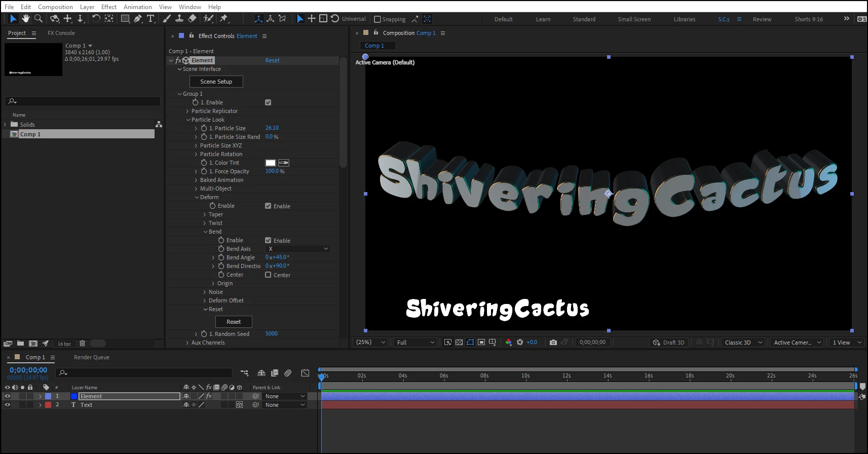
Task: Open the viewer magnification (25%) dropdown
Action: tap(370, 343)
